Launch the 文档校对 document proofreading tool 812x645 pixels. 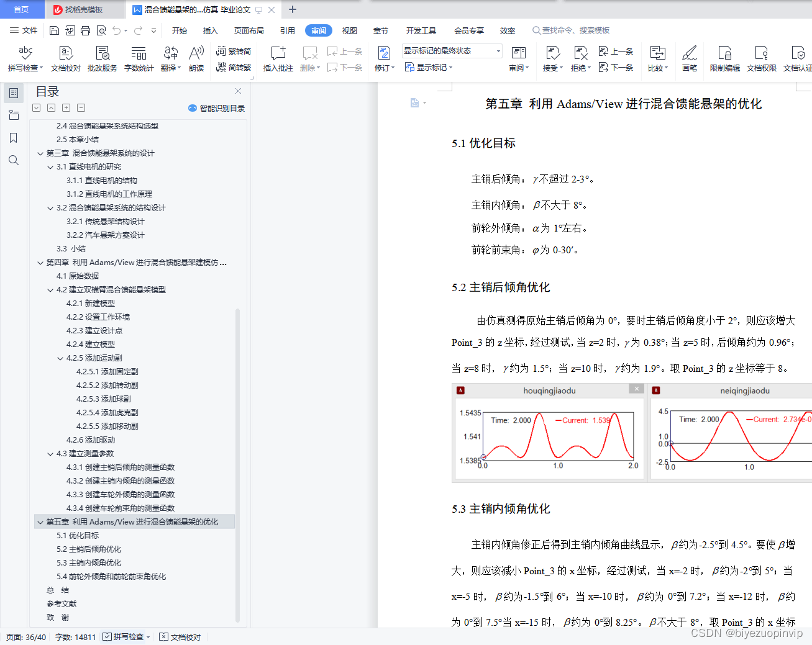(x=65, y=59)
